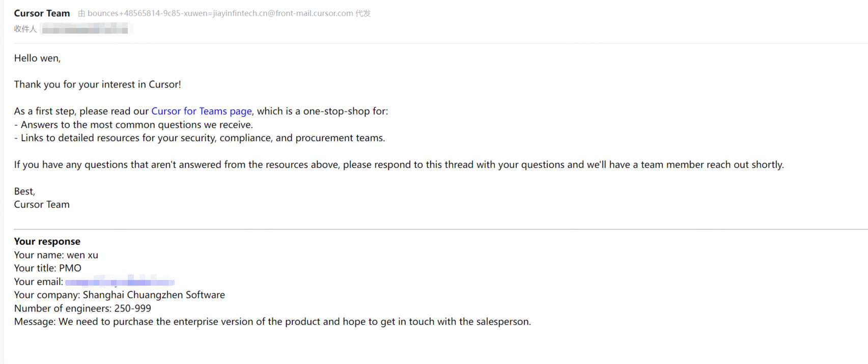Click the 'If you have any questions' paragraph

[x=399, y=165]
